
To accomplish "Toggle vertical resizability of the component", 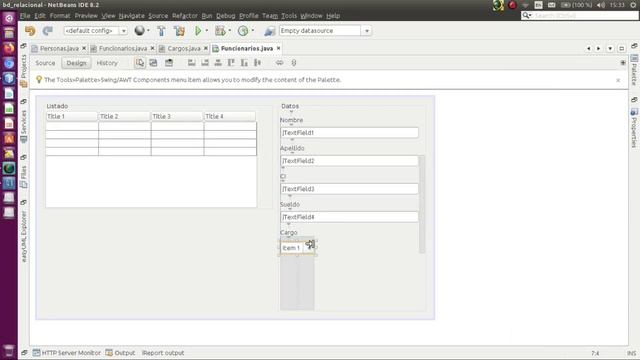I will click(293, 63).
